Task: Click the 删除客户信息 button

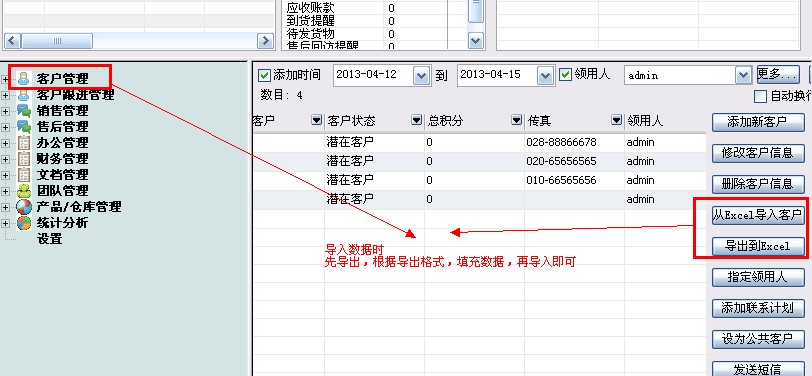Action: [x=758, y=185]
